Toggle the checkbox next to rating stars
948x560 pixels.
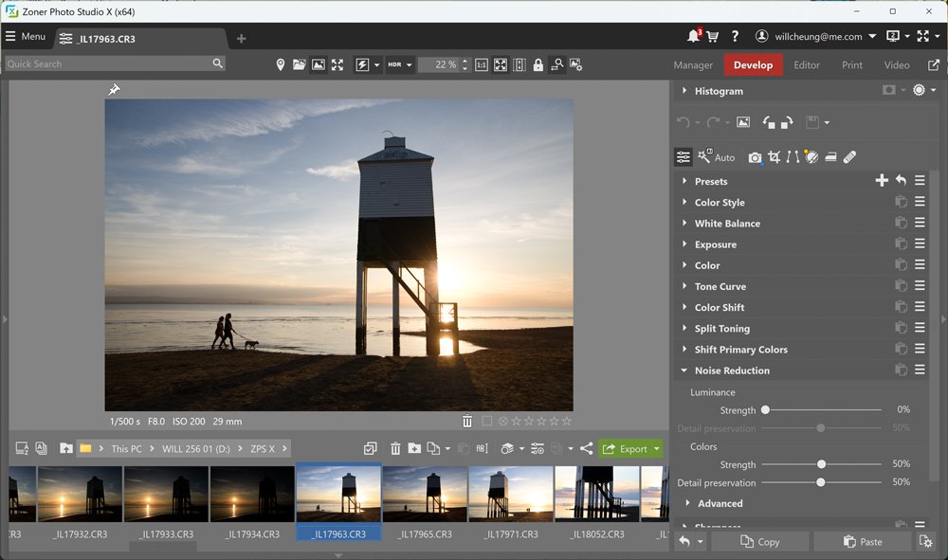[486, 421]
